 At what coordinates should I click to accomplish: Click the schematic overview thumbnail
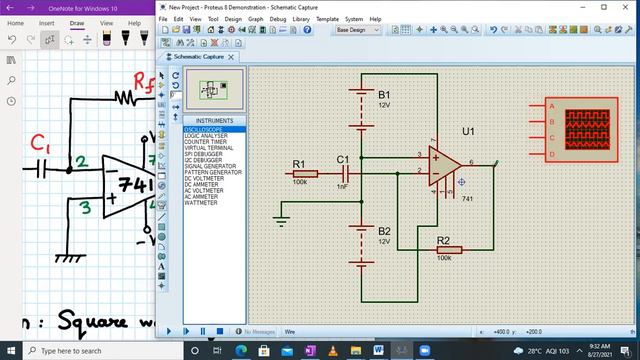tap(214, 90)
